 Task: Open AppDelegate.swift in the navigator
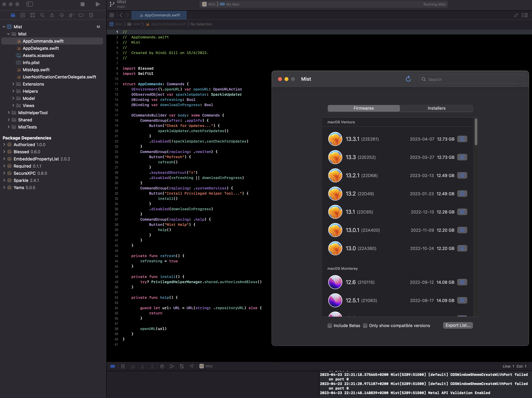pyautogui.click(x=41, y=48)
